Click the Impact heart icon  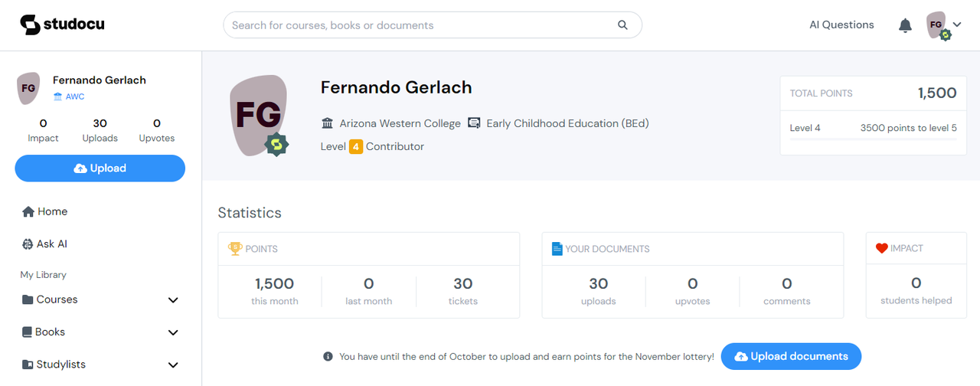[881, 248]
